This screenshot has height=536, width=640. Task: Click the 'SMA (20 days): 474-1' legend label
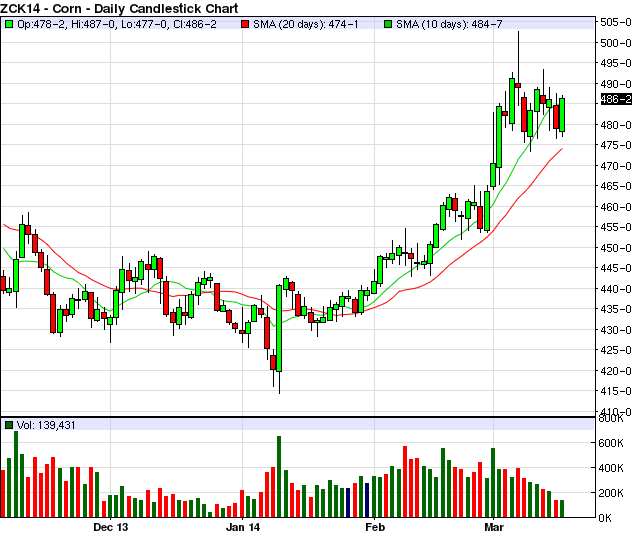305,24
